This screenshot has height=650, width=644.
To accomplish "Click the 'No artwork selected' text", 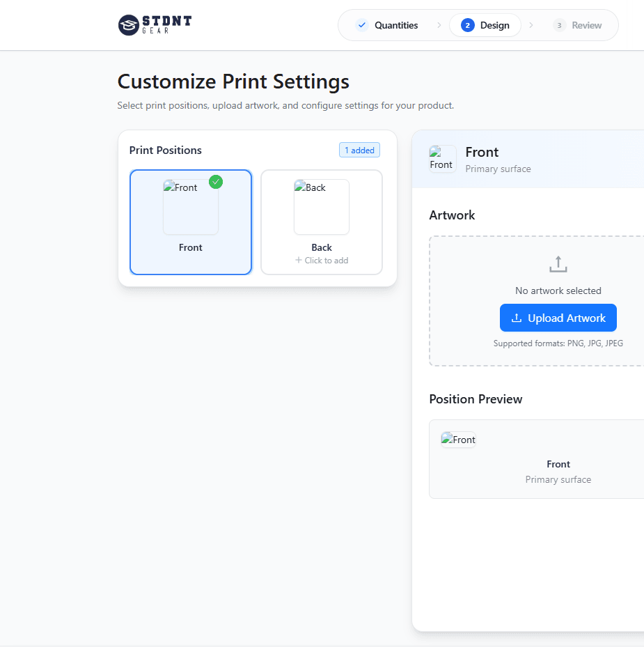I will pyautogui.click(x=558, y=291).
